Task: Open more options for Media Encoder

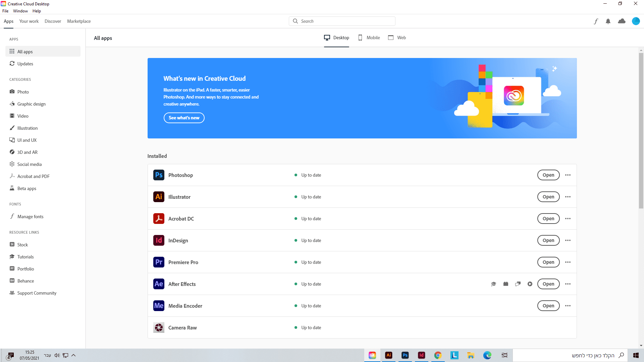Action: 568,306
